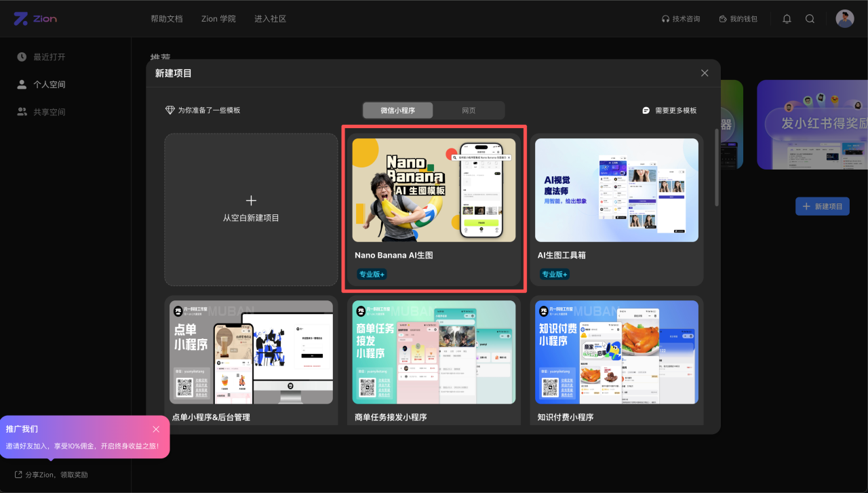Open 我的钱包 wallet
The width and height of the screenshot is (868, 493).
coord(738,19)
